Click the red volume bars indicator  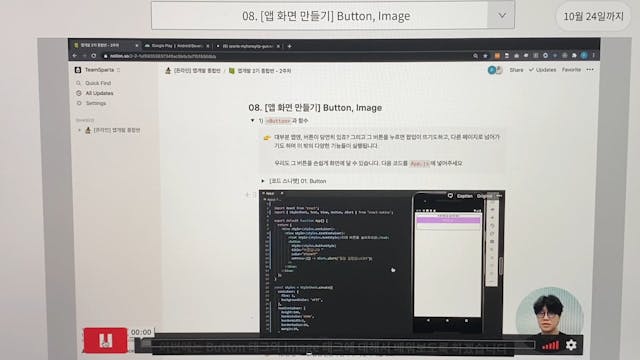click(x=550, y=346)
